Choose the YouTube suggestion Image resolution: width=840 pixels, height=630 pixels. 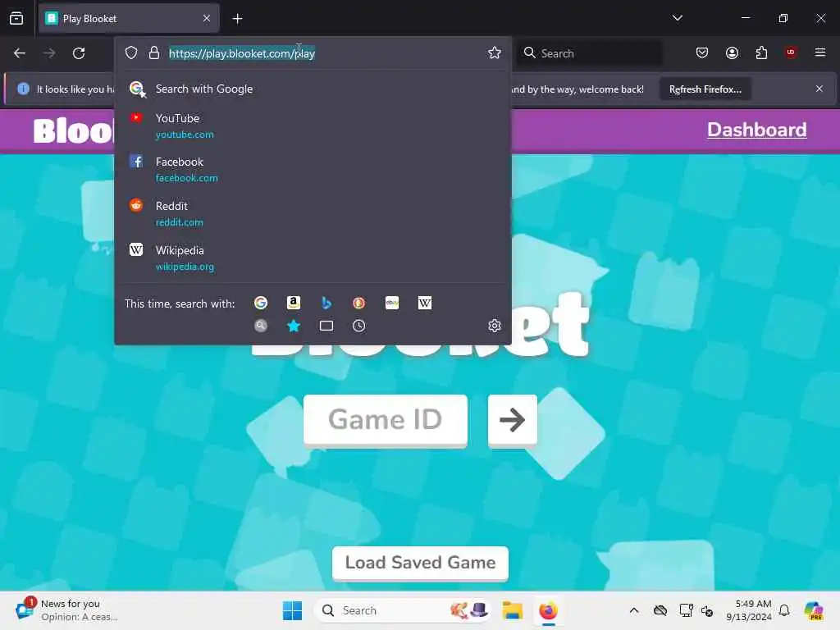coord(313,126)
